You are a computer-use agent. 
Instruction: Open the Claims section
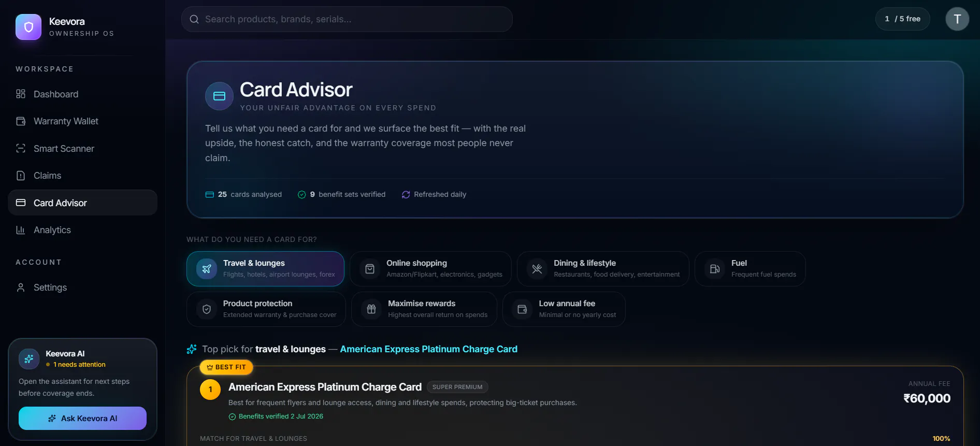click(x=82, y=176)
